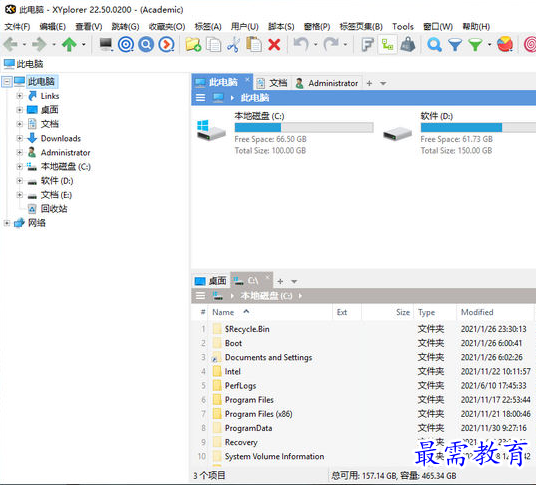This screenshot has width=536, height=485.
Task: Open Undo history dropdown arrow
Action: click(x=316, y=44)
